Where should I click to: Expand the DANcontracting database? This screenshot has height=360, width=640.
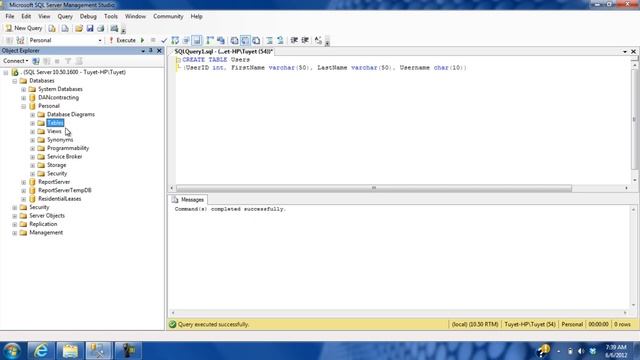pos(24,98)
